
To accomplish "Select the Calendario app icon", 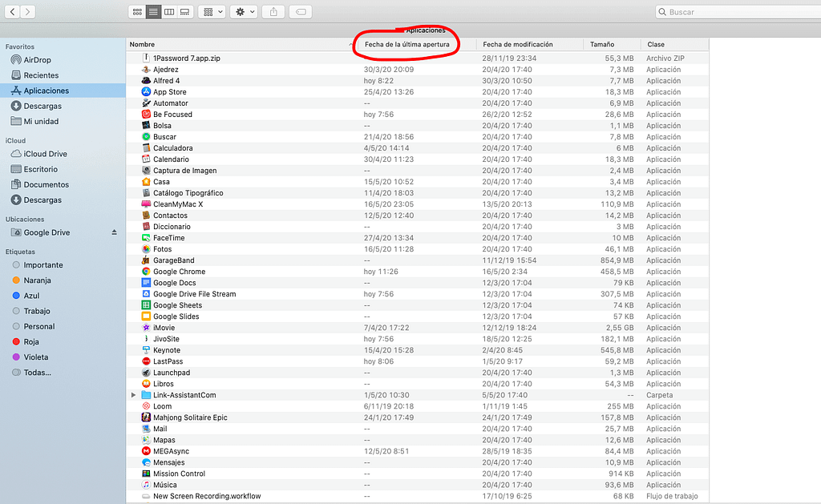I will click(x=146, y=159).
